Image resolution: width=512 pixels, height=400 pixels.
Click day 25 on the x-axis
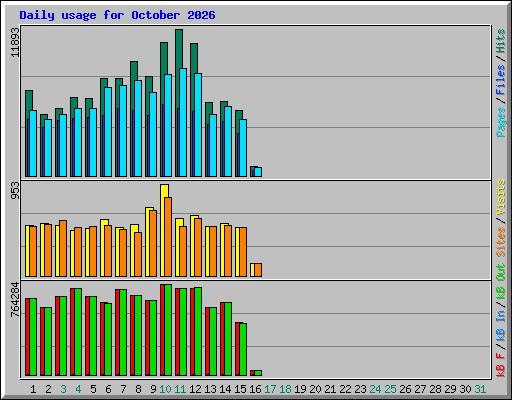[x=390, y=389]
